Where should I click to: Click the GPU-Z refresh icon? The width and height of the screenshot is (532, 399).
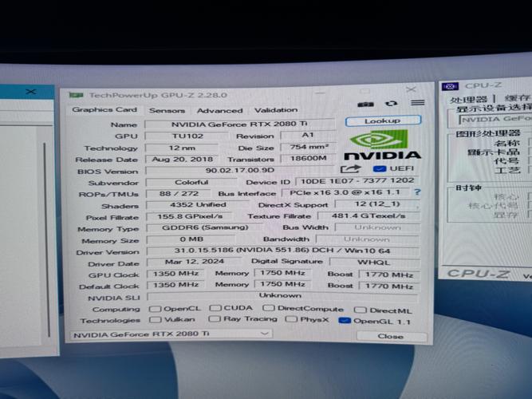coord(391,104)
